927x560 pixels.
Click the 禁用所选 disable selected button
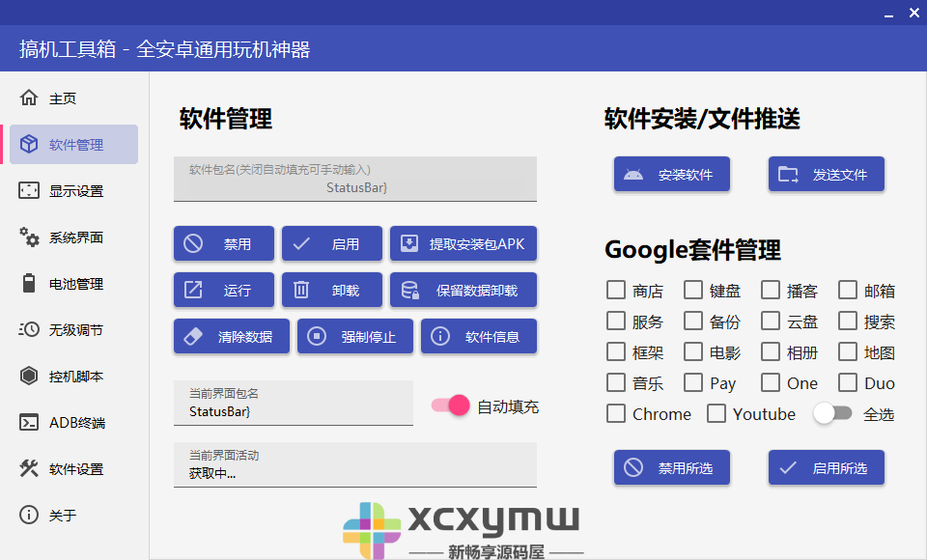pyautogui.click(x=671, y=467)
